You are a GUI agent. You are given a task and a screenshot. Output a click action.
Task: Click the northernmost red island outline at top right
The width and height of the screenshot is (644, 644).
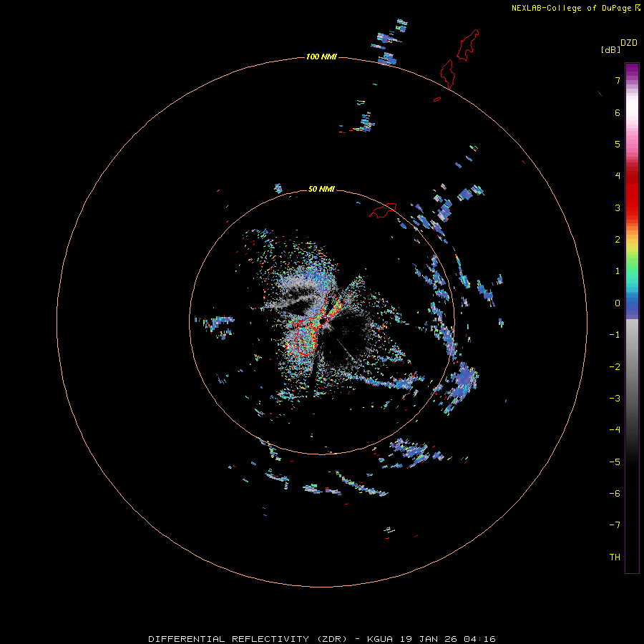coord(468,45)
